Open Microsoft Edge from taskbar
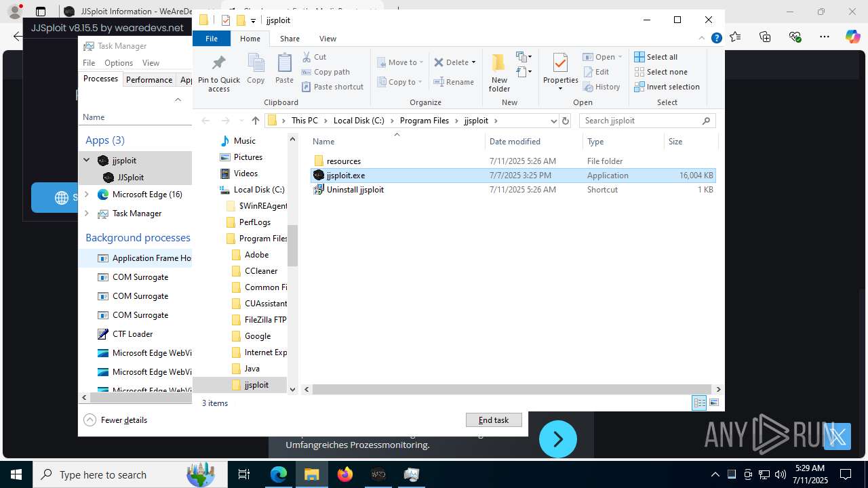Viewport: 868px width, 488px height. 279,474
